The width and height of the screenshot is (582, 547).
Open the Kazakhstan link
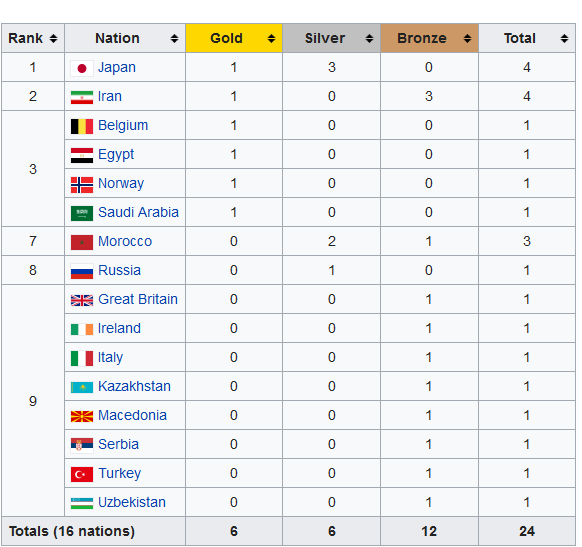[x=134, y=386]
